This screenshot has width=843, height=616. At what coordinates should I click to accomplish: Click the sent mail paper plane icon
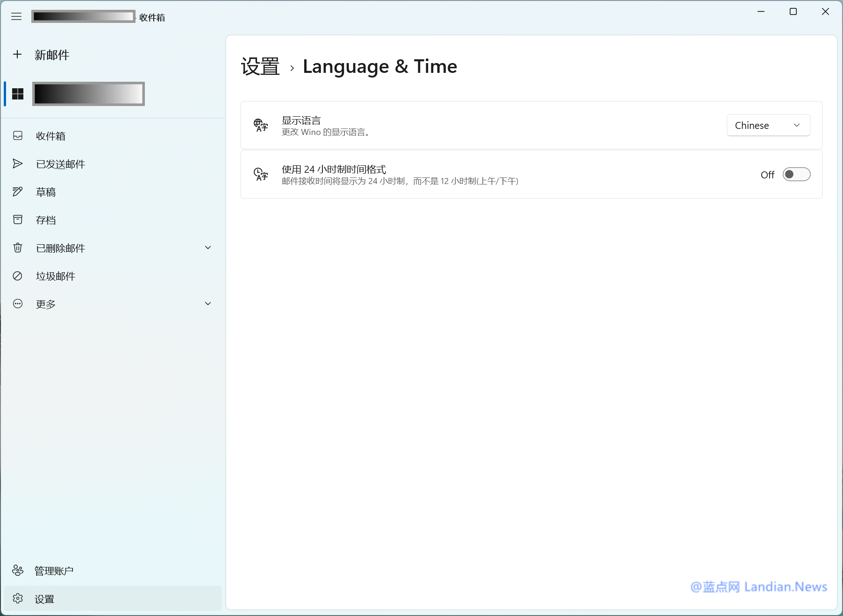pos(18,164)
